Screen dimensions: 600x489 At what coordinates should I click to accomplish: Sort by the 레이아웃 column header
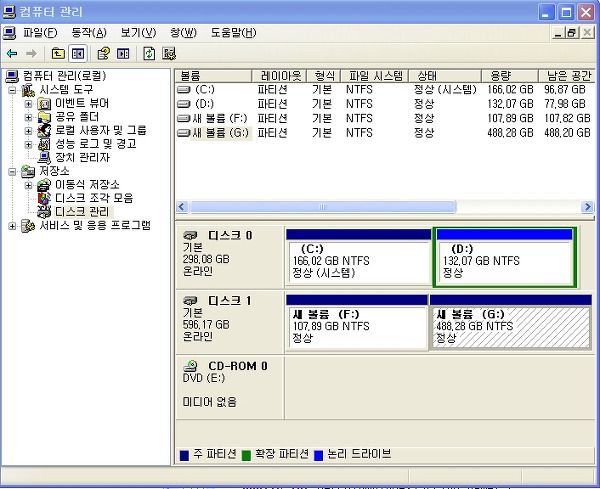(x=279, y=76)
